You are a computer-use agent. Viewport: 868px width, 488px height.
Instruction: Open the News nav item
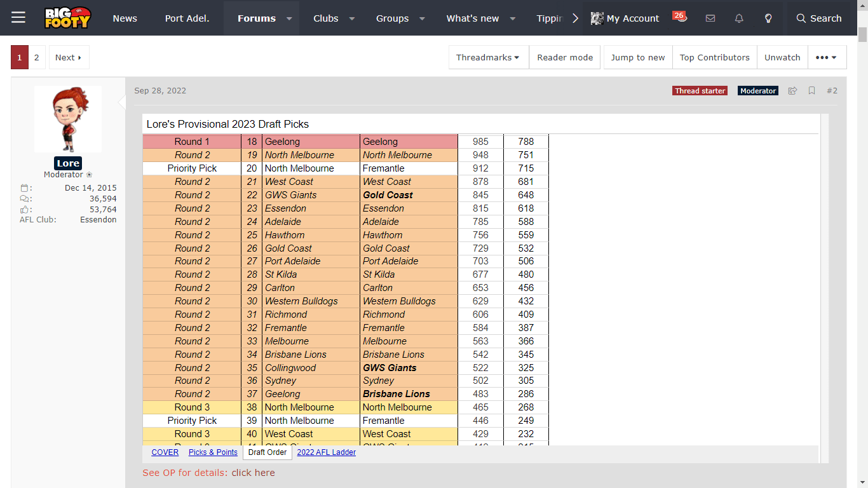(x=125, y=18)
